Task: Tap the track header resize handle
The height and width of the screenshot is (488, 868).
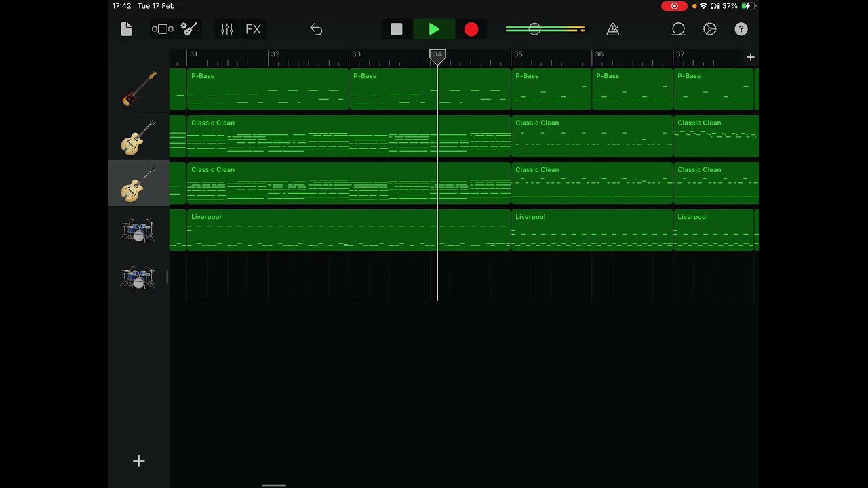Action: [x=167, y=277]
